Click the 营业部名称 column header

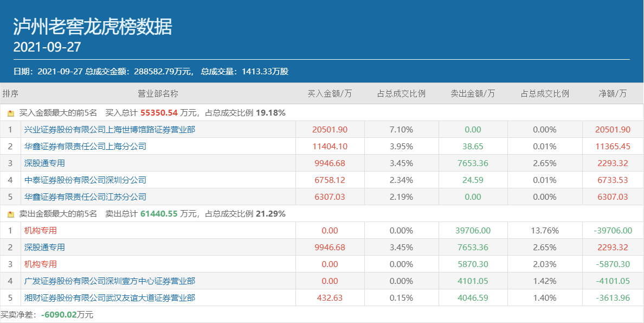(158, 93)
